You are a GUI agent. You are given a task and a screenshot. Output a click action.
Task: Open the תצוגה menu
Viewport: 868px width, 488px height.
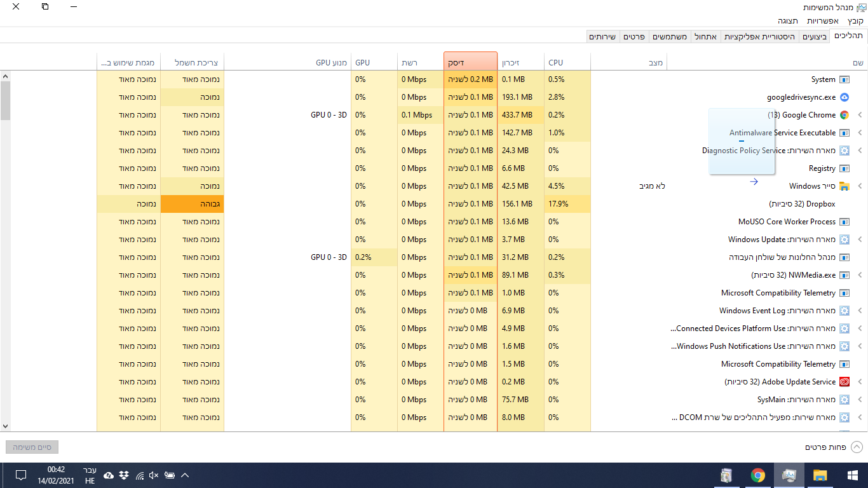788,21
